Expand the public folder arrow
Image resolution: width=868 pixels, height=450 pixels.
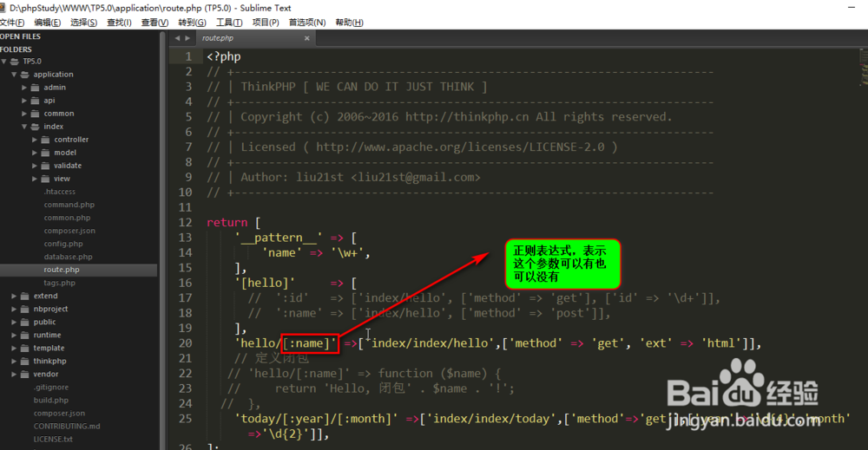[x=14, y=322]
